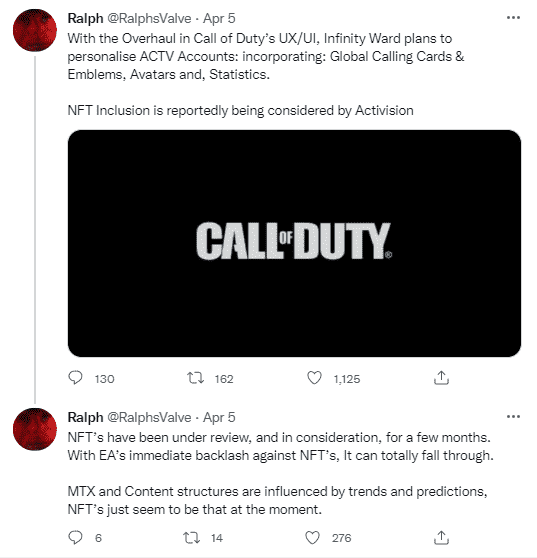The width and height of the screenshot is (537, 558).
Task: Click the @RalphsValve handle on second tweet
Action: [x=149, y=417]
